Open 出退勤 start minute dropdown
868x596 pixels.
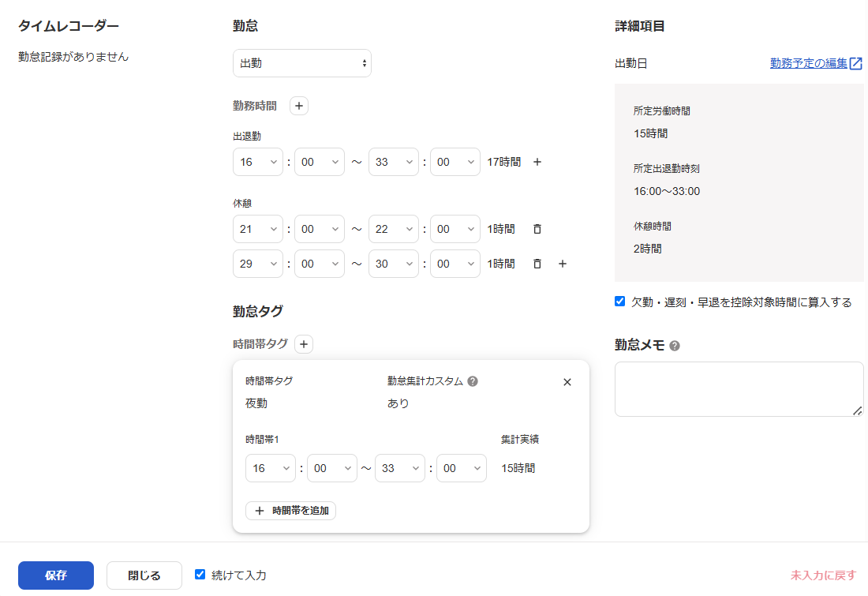(320, 162)
